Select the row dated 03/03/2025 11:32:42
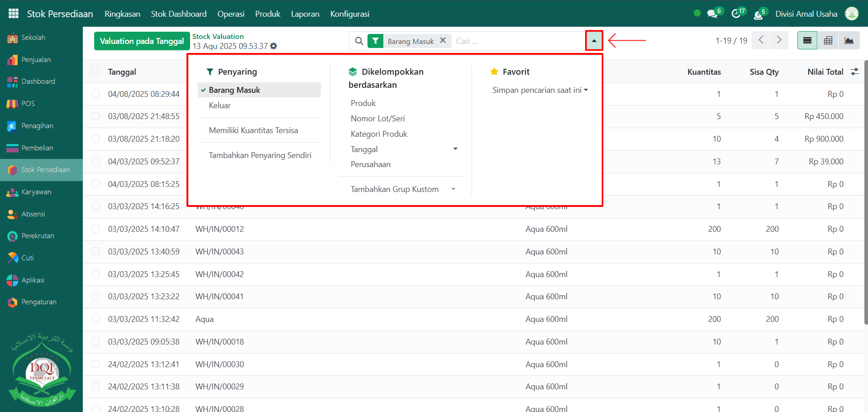 point(95,319)
